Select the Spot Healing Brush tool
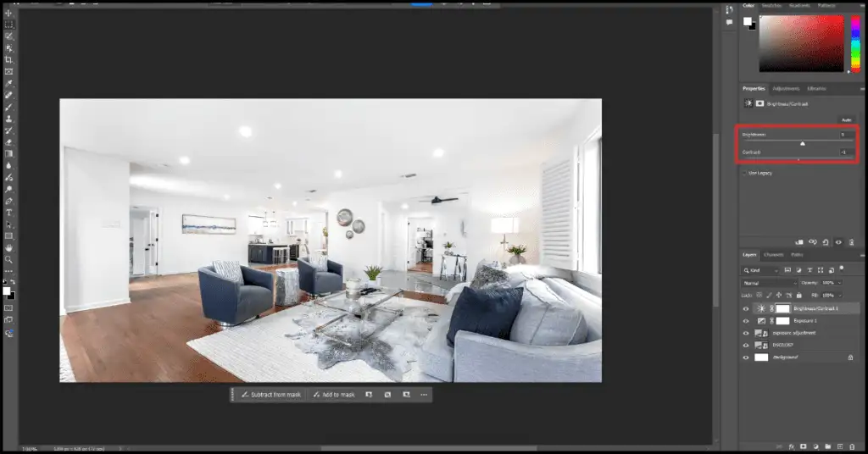The width and height of the screenshot is (868, 454). click(8, 95)
